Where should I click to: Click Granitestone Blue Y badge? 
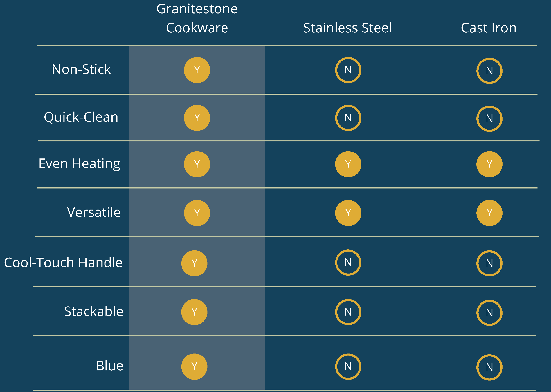(194, 367)
